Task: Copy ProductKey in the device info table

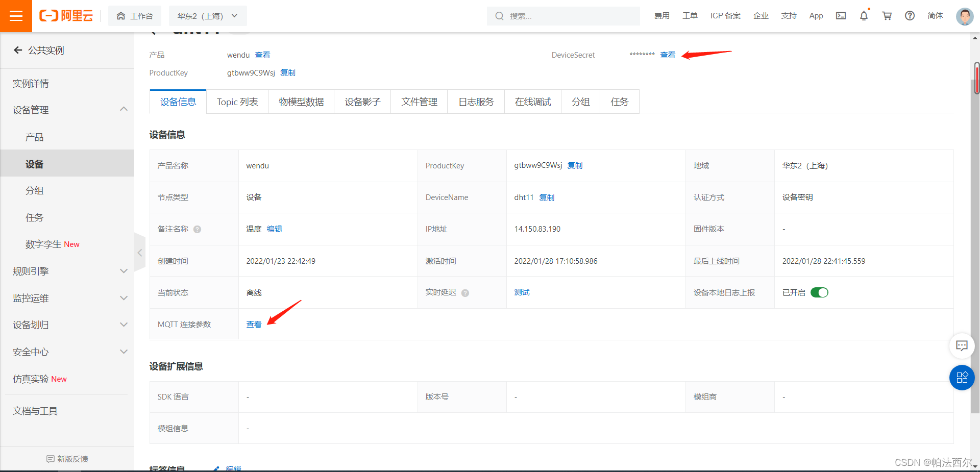Action: [575, 165]
